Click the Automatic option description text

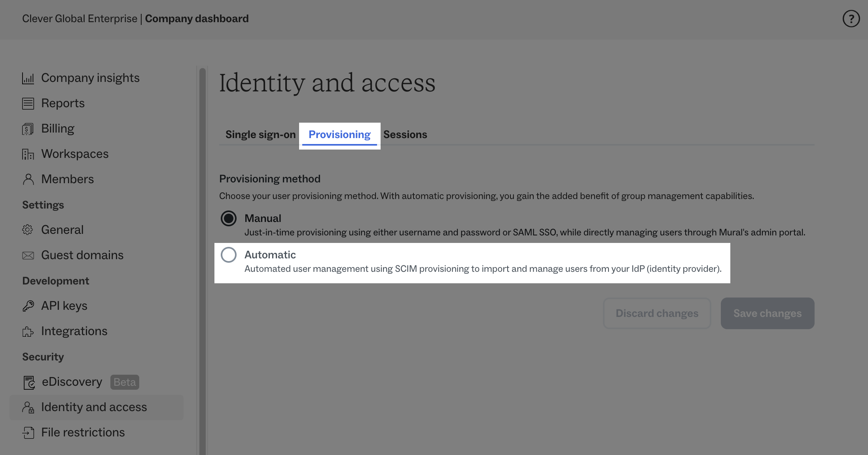coord(483,269)
